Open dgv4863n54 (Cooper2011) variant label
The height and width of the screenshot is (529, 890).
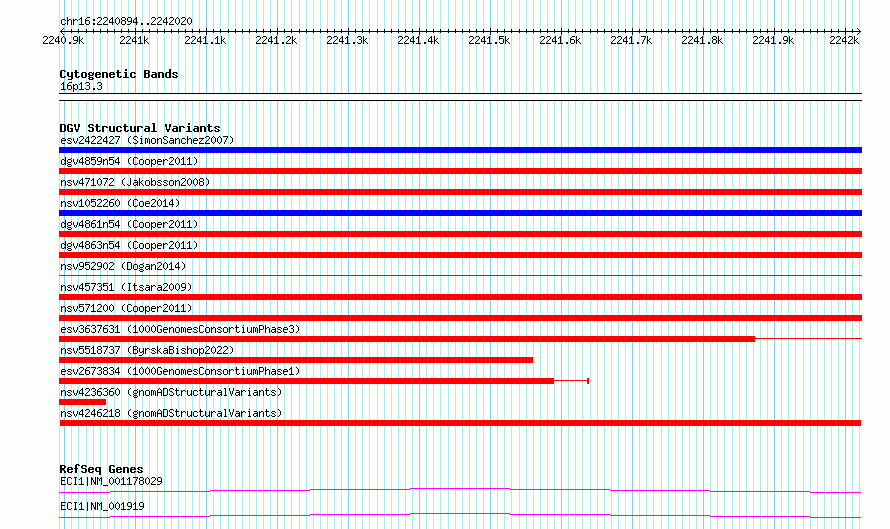[x=129, y=245]
